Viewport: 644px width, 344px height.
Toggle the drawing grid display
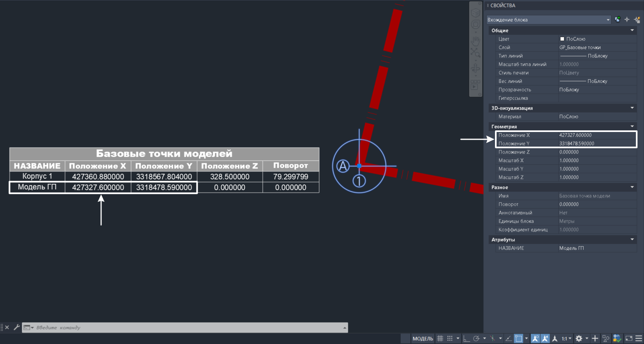tap(440, 338)
